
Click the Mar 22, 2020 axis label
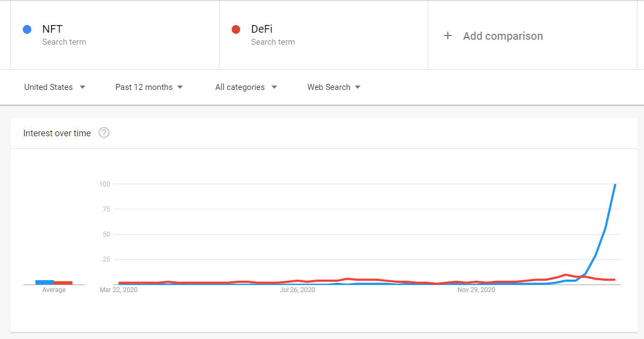[119, 290]
